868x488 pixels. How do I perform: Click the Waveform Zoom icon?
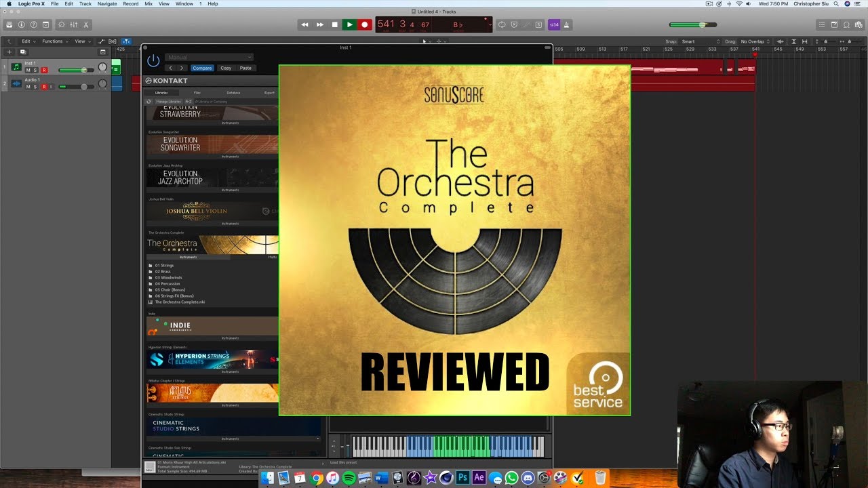click(781, 41)
